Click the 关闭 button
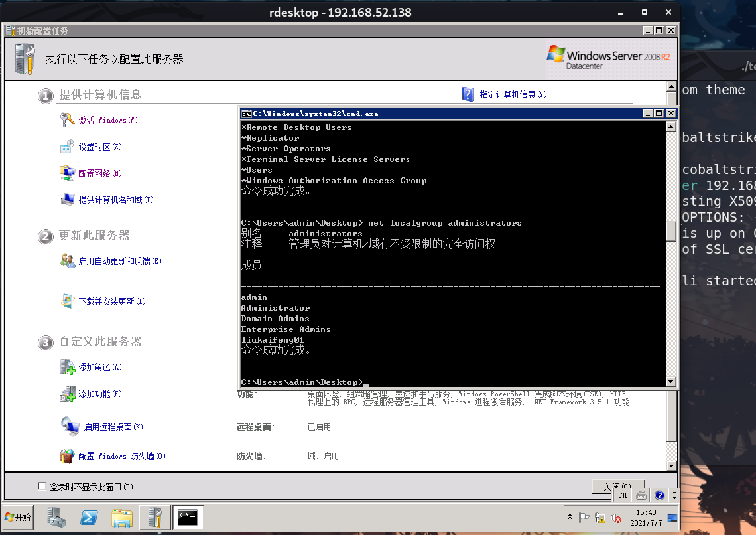Viewport: 756px width, 535px height. click(x=617, y=485)
